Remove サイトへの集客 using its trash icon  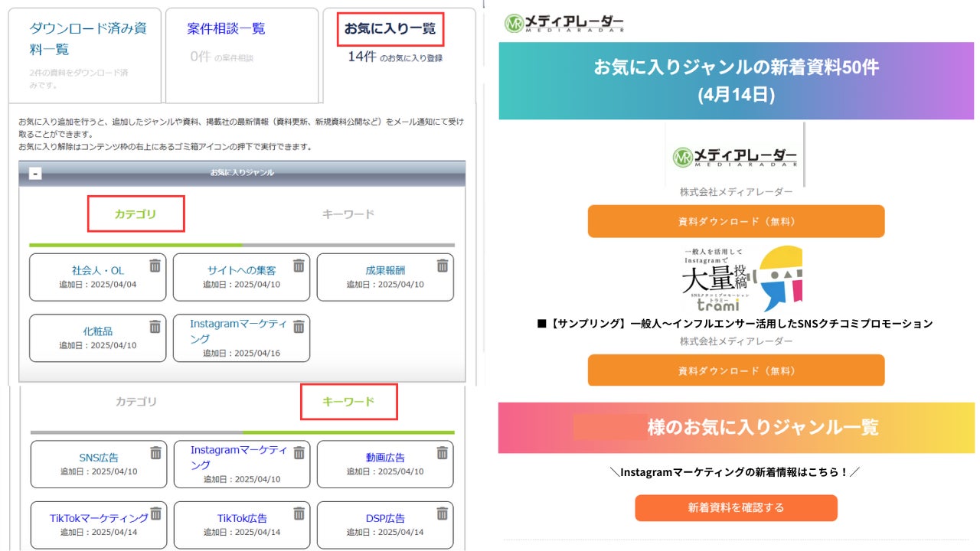pos(299,266)
